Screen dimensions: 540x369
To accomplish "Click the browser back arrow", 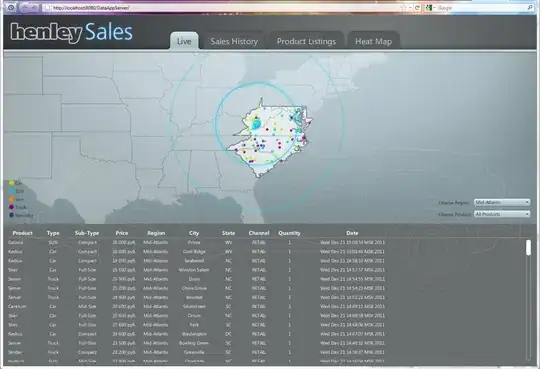I will click(25, 8).
